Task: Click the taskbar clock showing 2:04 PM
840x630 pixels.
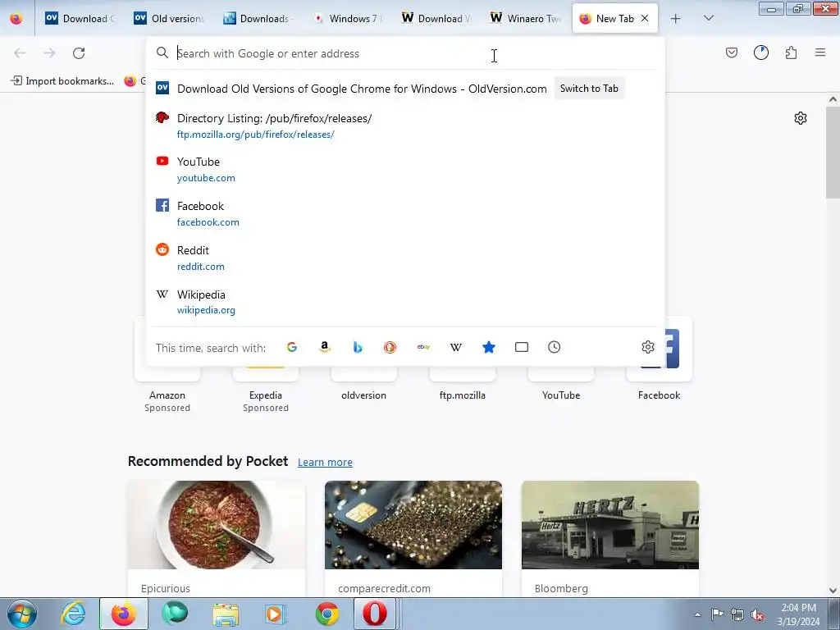Action: (x=798, y=614)
